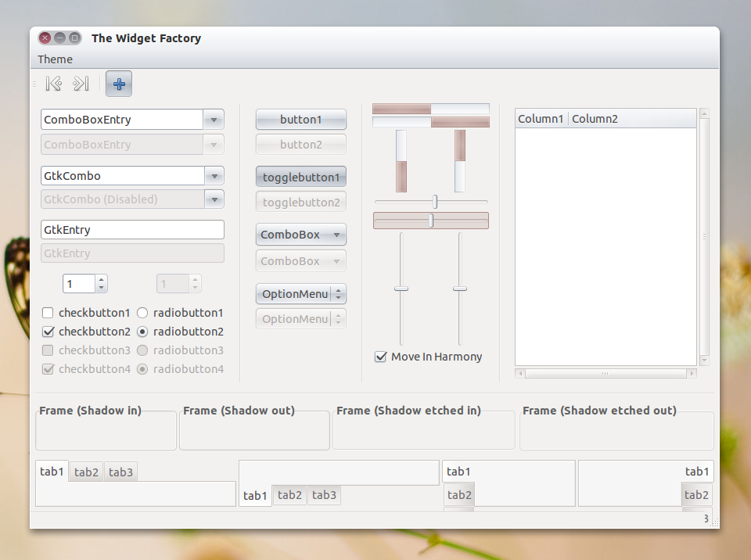Click the disabled button2
751x560 pixels.
click(x=300, y=145)
